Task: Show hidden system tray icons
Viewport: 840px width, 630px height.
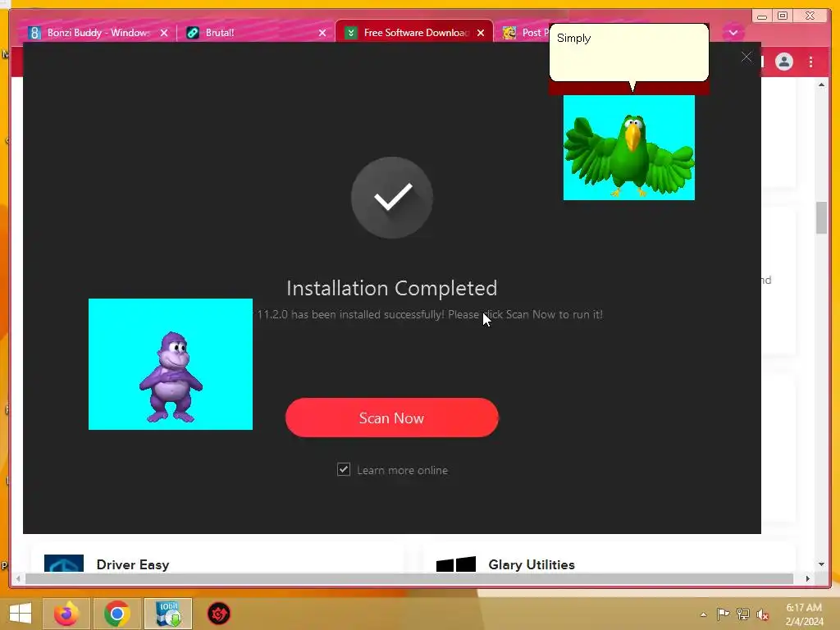Action: pos(703,614)
